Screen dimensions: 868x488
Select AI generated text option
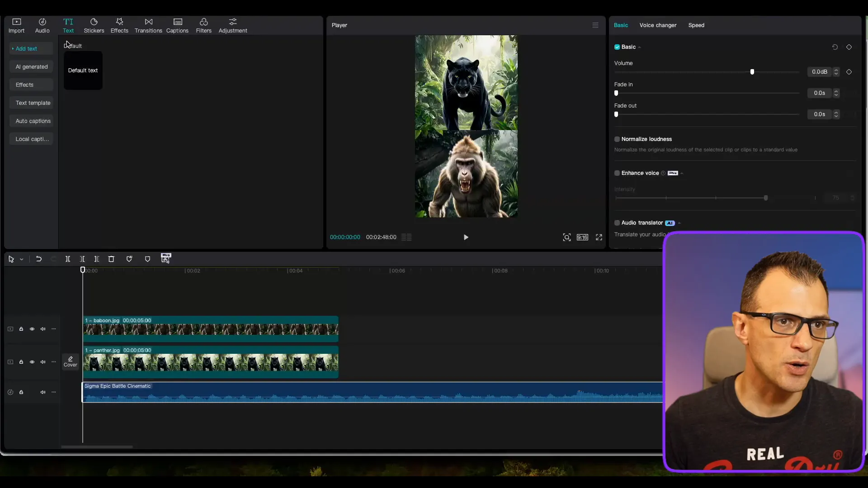click(x=31, y=66)
